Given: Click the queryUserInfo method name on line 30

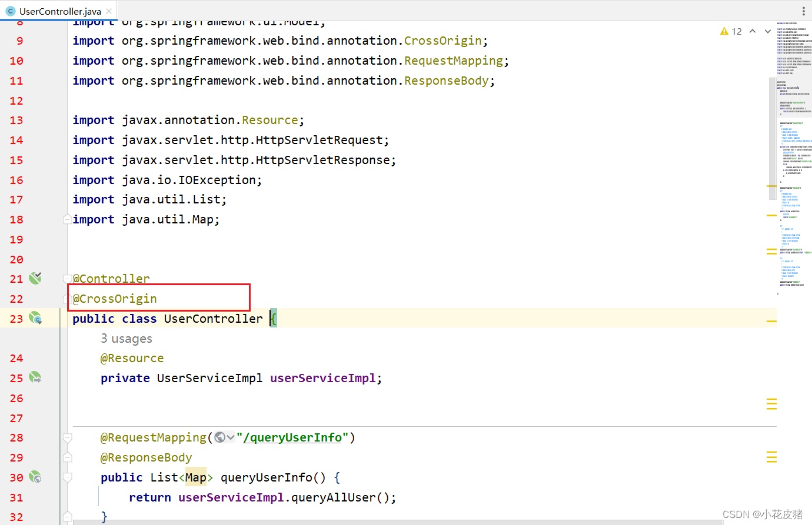Looking at the screenshot, I should click(x=267, y=477).
